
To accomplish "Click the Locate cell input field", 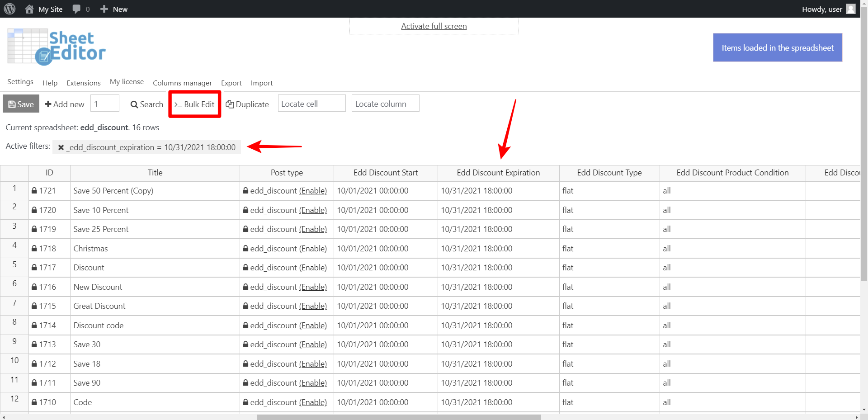I will (311, 103).
